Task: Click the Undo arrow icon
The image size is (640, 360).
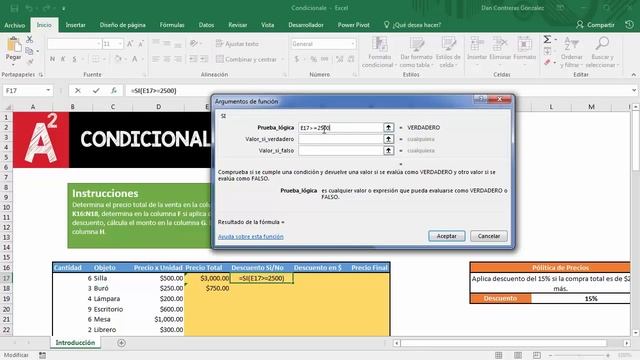Action: click(x=29, y=8)
